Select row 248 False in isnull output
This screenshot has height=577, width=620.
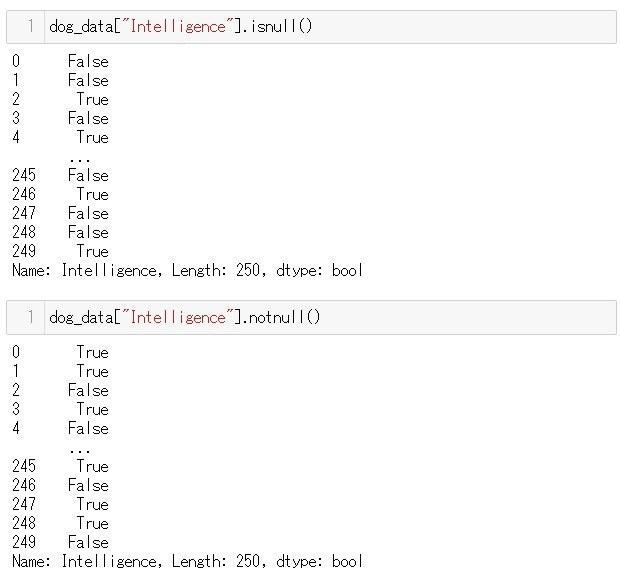pos(60,232)
